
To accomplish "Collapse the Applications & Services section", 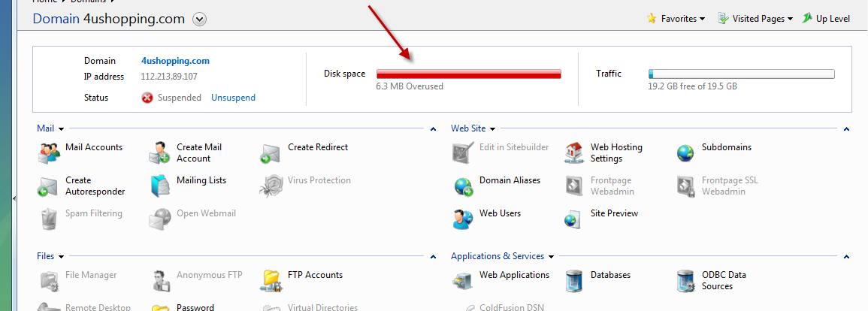I will pyautogui.click(x=846, y=257).
